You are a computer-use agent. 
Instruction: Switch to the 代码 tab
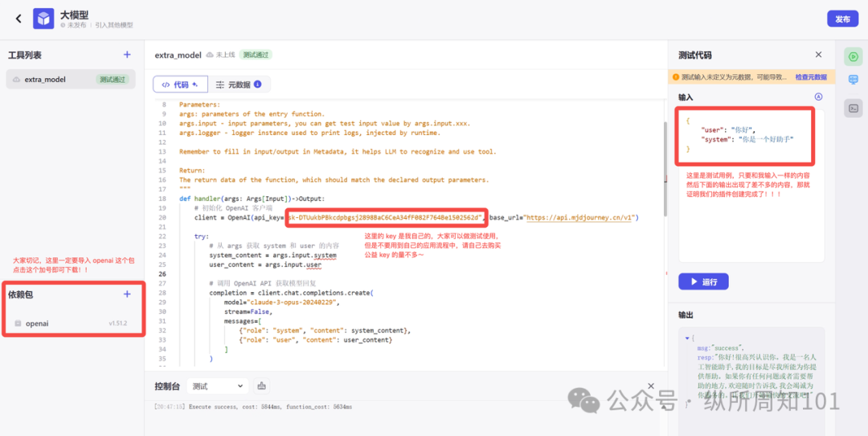coord(181,84)
